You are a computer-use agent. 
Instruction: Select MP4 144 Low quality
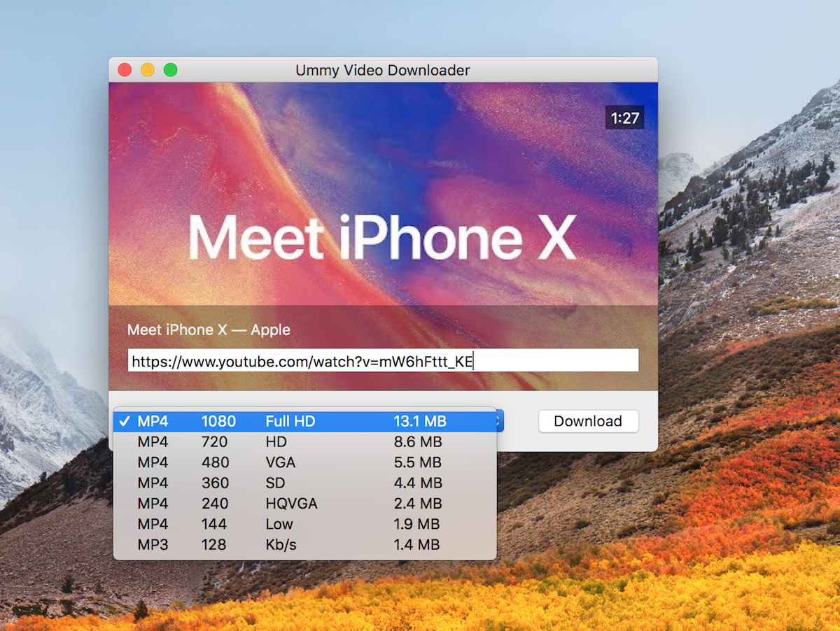304,524
